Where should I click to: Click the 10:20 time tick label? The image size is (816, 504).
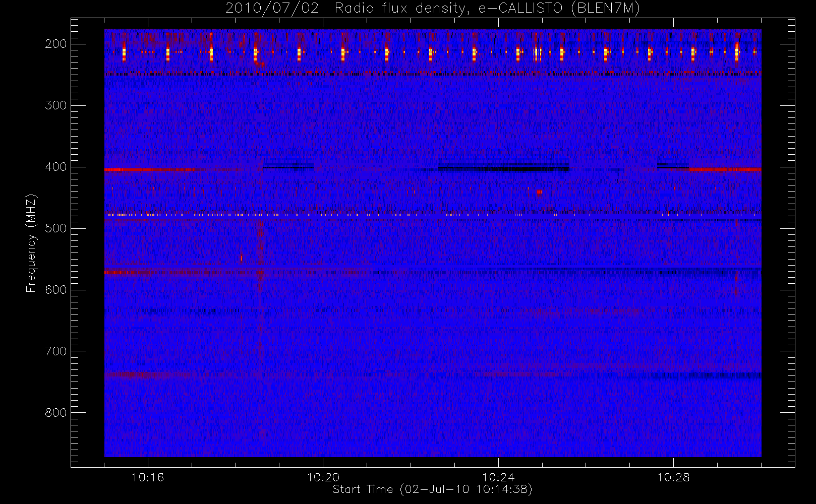tap(323, 477)
